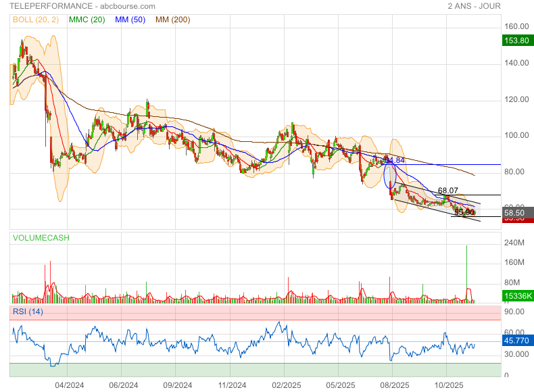Click the pink RSI overbought zone band
The width and height of the screenshot is (534, 392).
[256, 313]
